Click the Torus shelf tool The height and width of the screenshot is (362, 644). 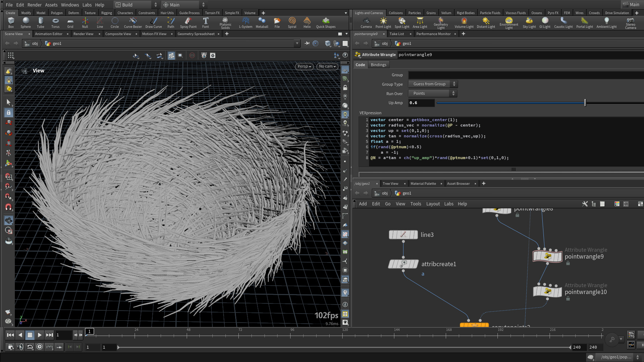coord(55,22)
